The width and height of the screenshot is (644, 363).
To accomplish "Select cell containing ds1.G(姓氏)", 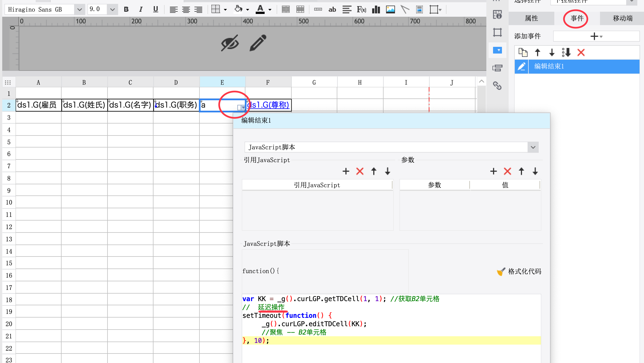I will point(84,105).
